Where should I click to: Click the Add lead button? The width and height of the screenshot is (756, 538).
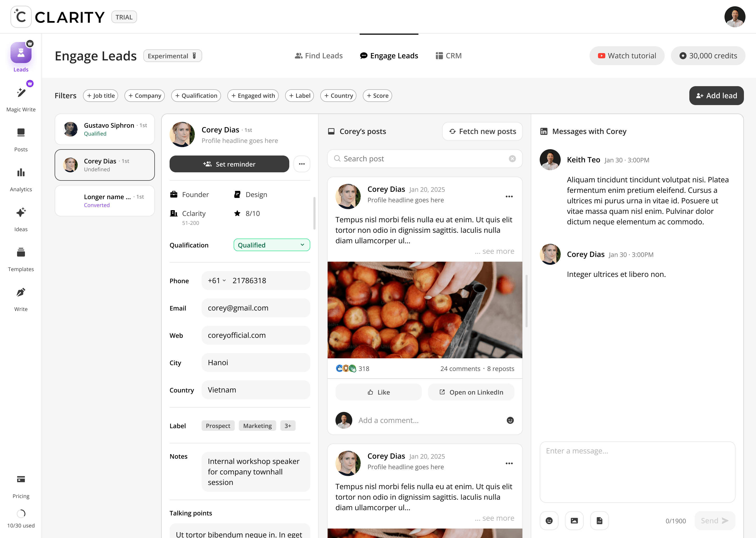(x=716, y=96)
